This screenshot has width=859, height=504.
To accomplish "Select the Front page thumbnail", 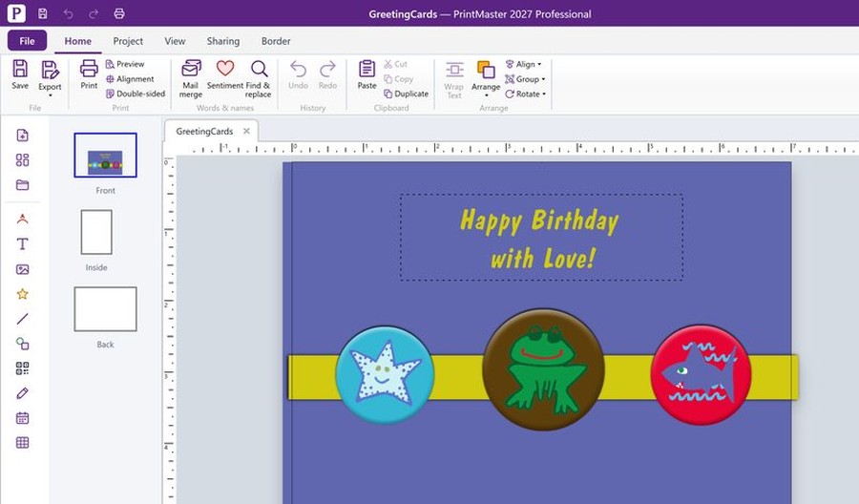I will 105,155.
